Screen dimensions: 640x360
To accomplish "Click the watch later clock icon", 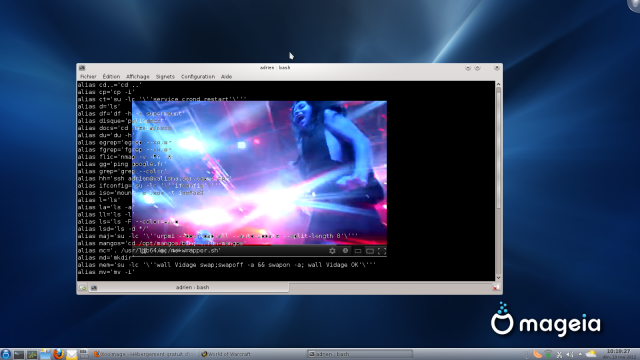I will (345, 251).
